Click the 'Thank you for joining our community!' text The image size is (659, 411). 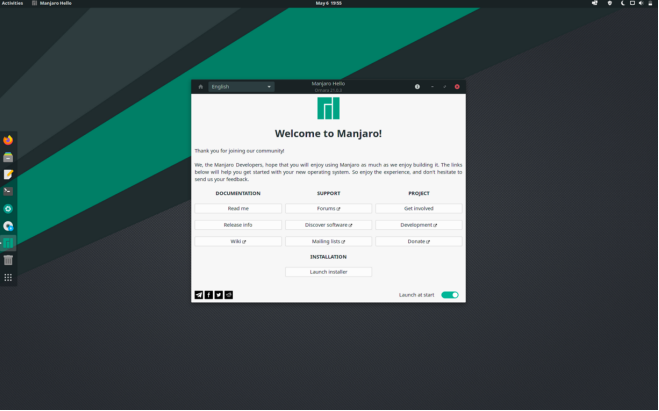tap(239, 151)
